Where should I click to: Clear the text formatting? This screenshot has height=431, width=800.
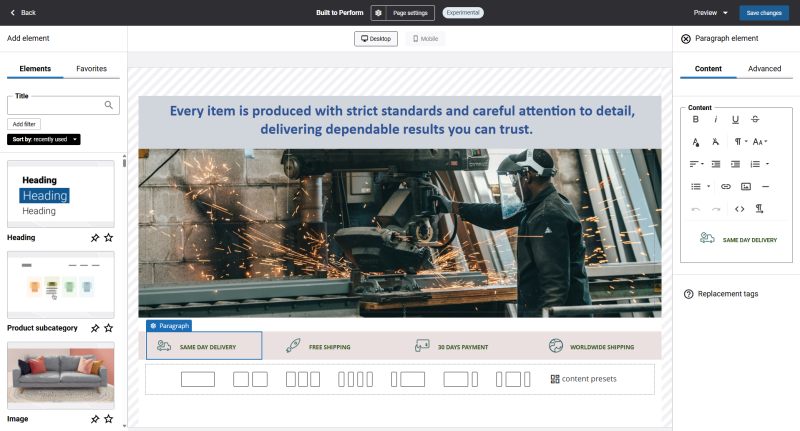tap(715, 142)
